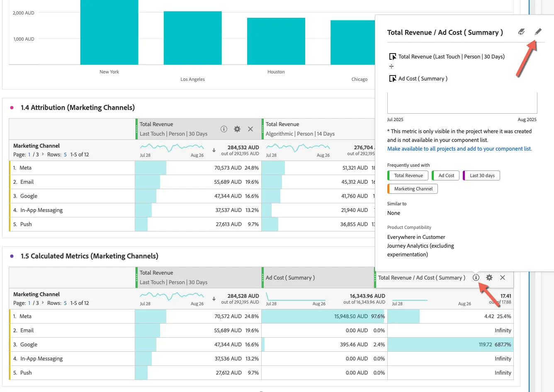Viewport: 554px width, 392px height.
Task: Click Make available to all projects link
Action: [459, 149]
